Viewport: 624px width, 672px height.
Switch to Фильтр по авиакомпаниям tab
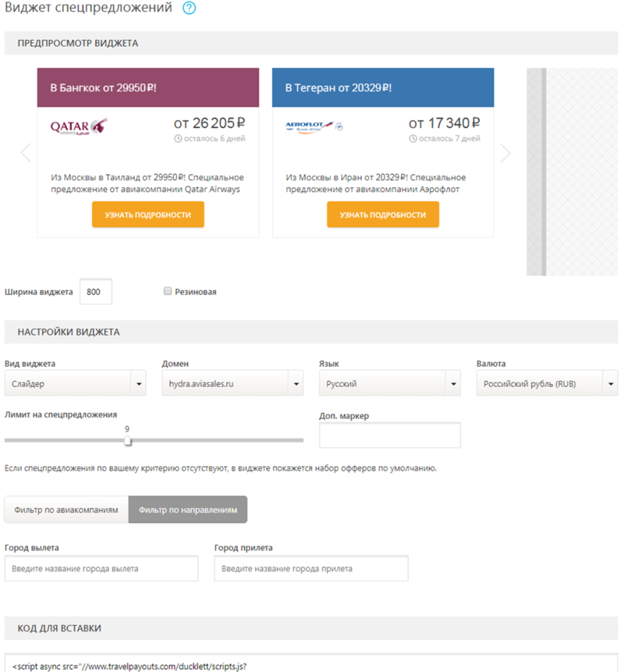pos(66,510)
